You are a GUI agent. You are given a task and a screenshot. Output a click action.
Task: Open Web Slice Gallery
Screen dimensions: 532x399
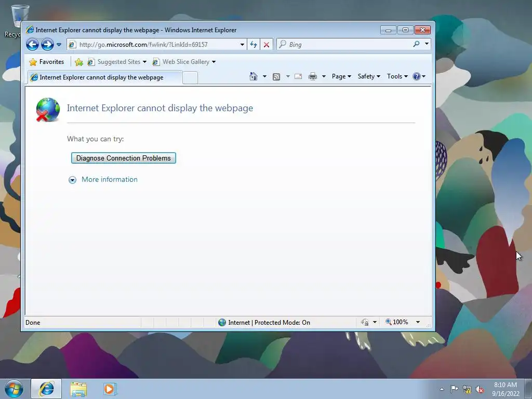[184, 62]
